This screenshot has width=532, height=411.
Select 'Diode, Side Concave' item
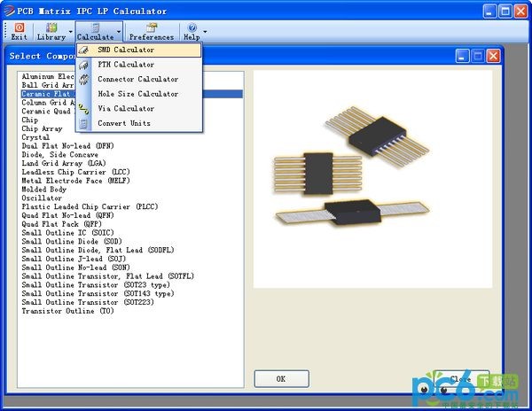tap(60, 154)
